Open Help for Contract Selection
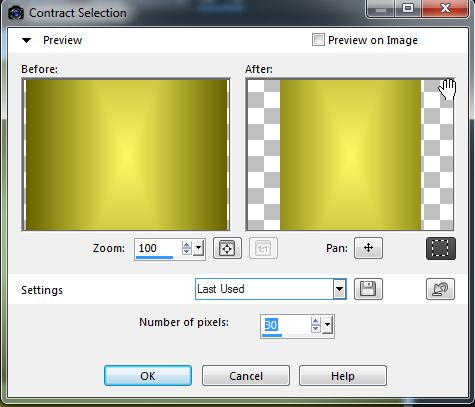Image resolution: width=475 pixels, height=407 pixels. point(343,376)
